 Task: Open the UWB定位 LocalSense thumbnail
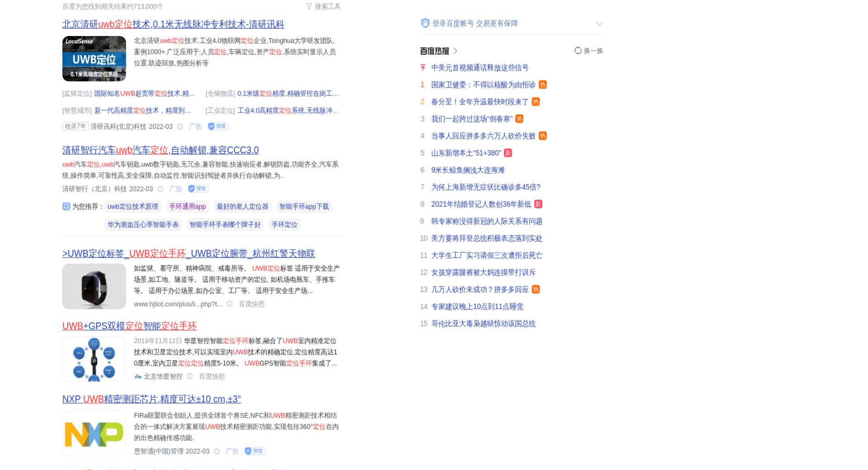click(x=94, y=59)
